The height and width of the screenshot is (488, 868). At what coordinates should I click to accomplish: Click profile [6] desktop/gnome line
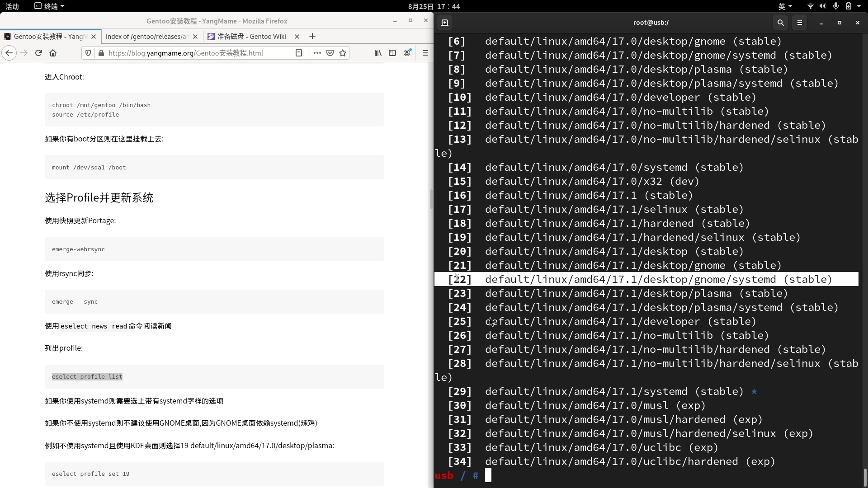click(614, 41)
